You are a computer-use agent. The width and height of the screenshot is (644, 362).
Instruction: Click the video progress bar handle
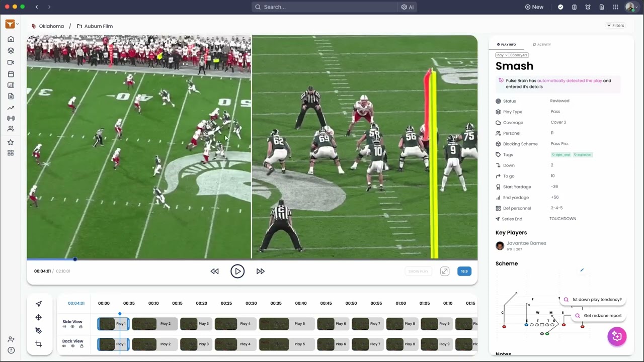[x=75, y=259]
